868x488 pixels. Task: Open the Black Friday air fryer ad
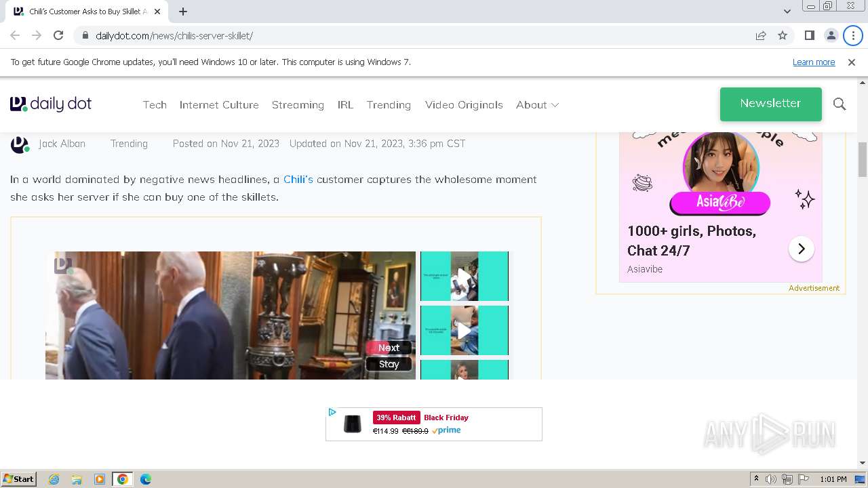(x=434, y=424)
